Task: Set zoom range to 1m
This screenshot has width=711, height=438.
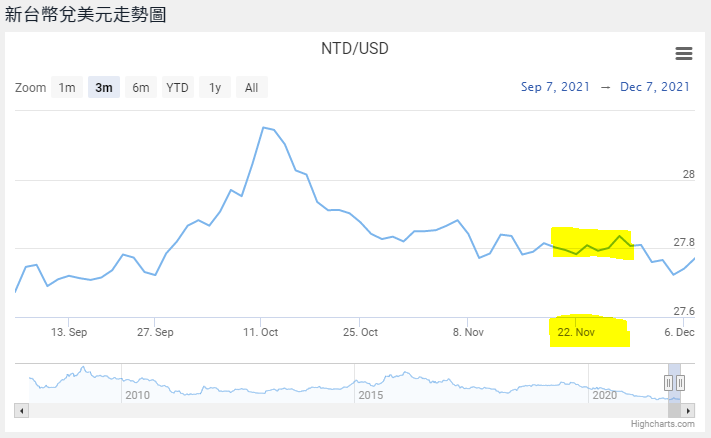Action: click(x=67, y=88)
